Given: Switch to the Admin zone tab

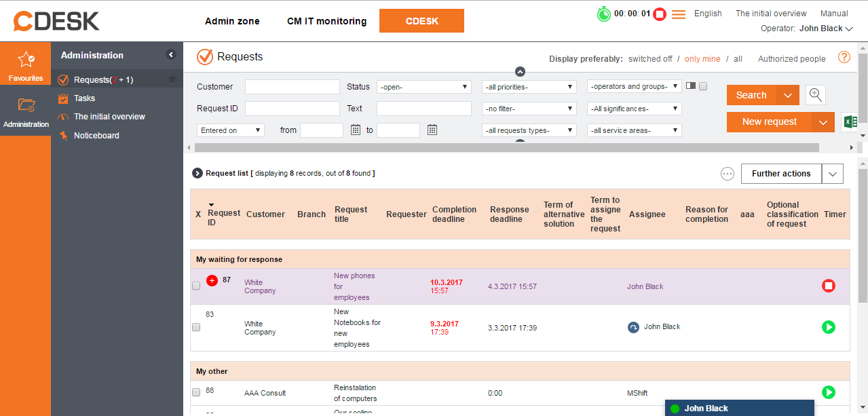Looking at the screenshot, I should 232,21.
